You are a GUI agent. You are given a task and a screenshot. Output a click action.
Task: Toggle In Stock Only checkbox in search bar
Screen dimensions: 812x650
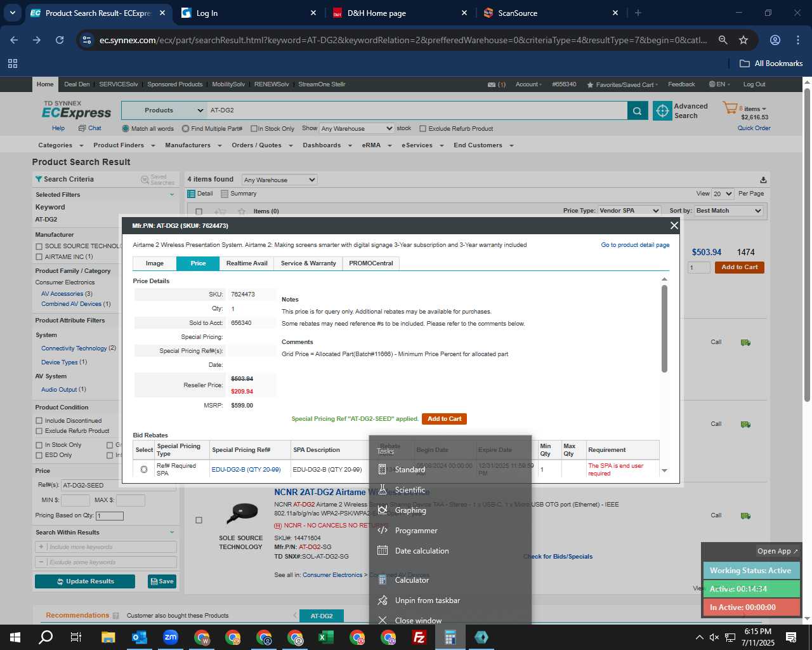[254, 129]
